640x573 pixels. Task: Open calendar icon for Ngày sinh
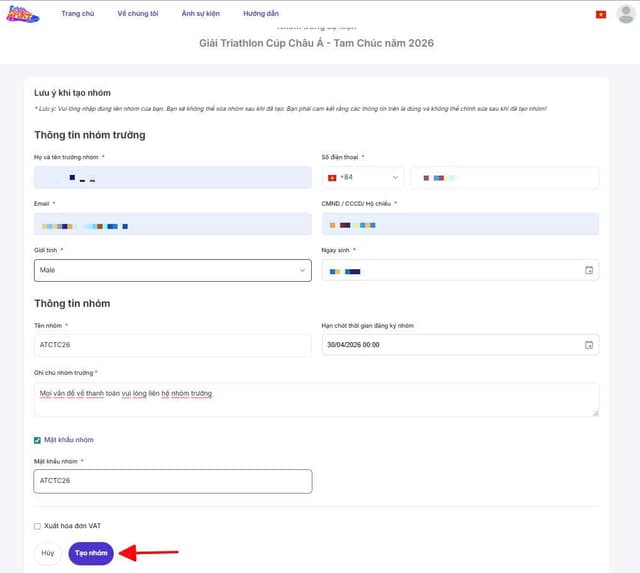click(588, 270)
